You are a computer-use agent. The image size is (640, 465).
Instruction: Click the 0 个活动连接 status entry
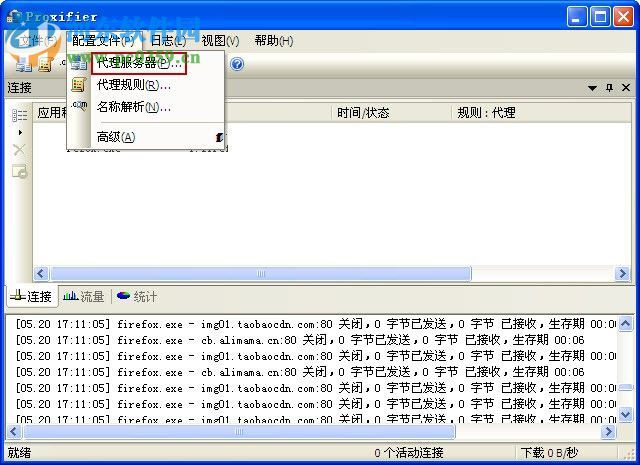tap(409, 452)
